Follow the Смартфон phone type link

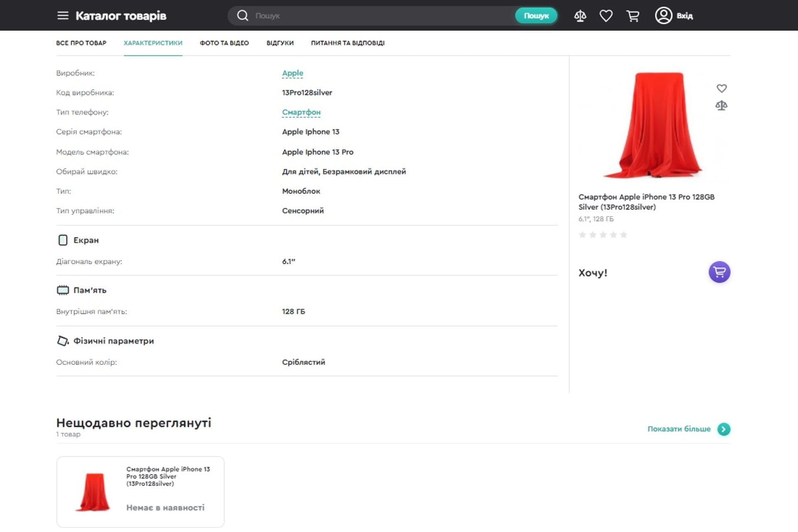pos(301,112)
